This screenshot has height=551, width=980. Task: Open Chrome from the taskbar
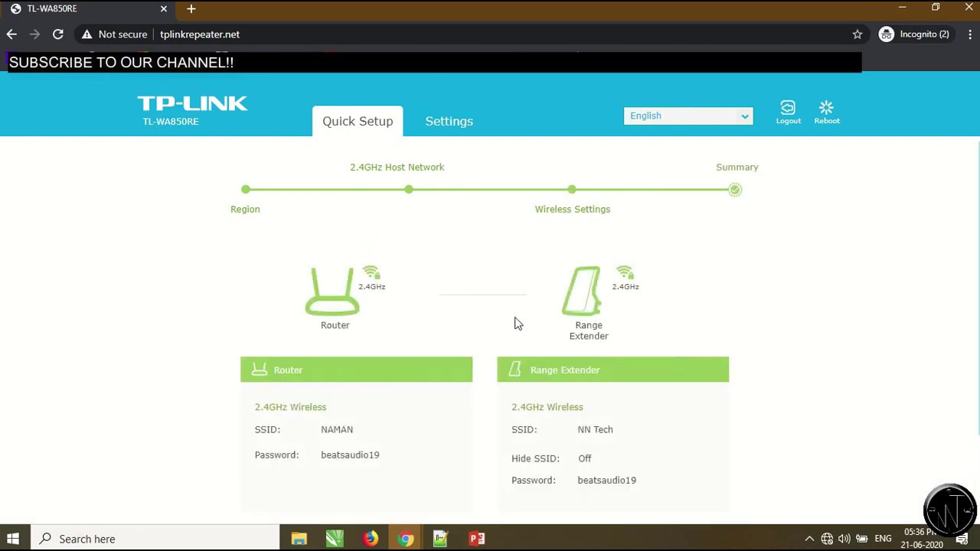406,539
